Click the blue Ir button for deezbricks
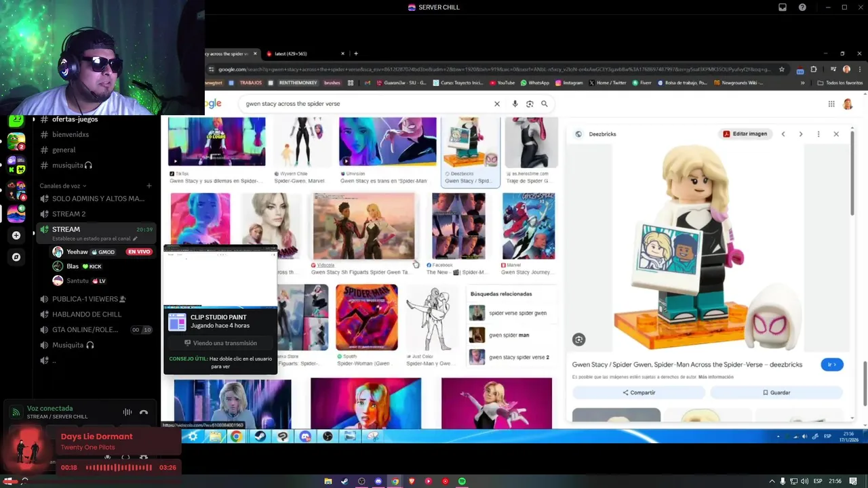 (x=831, y=365)
